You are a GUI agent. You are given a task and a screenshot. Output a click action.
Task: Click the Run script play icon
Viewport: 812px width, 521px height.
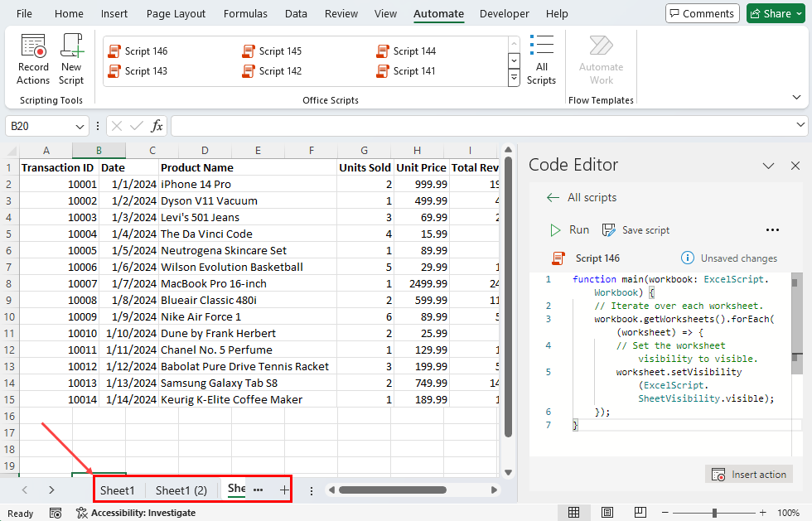(x=555, y=230)
